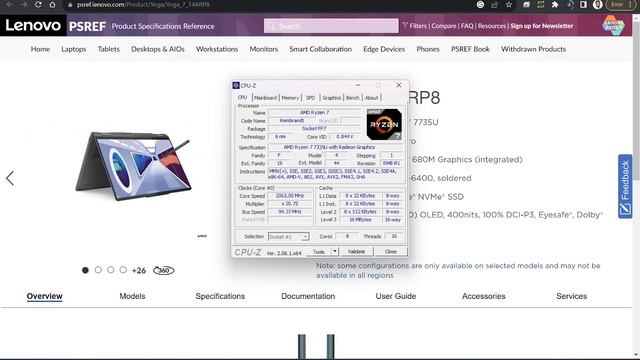Open the Workstations navigation menu
640x360 pixels.
pos(217,49)
